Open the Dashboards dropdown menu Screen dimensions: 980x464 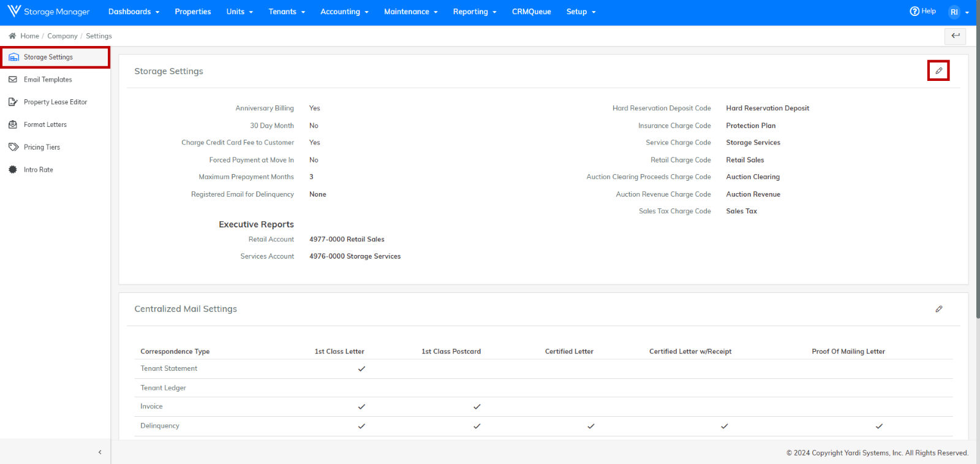134,12
